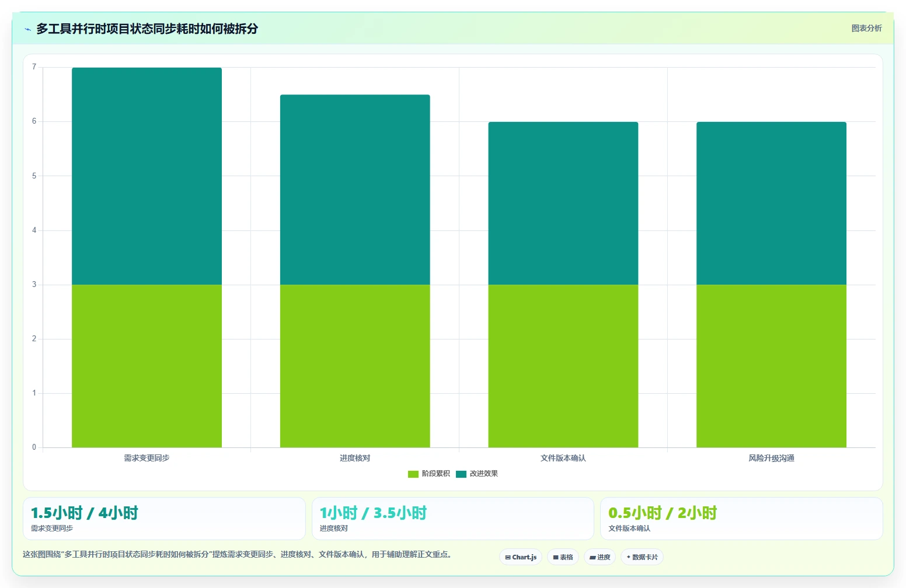Click the green bar segment for 文件版本确认

point(563,366)
